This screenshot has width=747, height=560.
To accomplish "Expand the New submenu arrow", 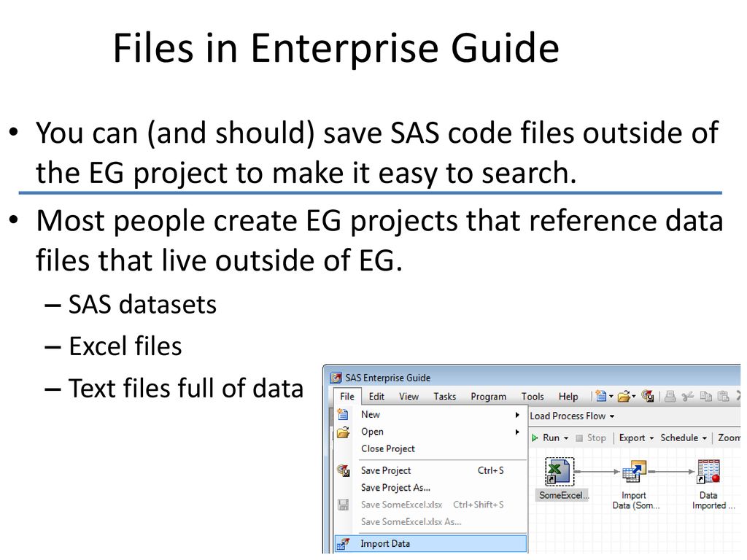I will [x=517, y=415].
